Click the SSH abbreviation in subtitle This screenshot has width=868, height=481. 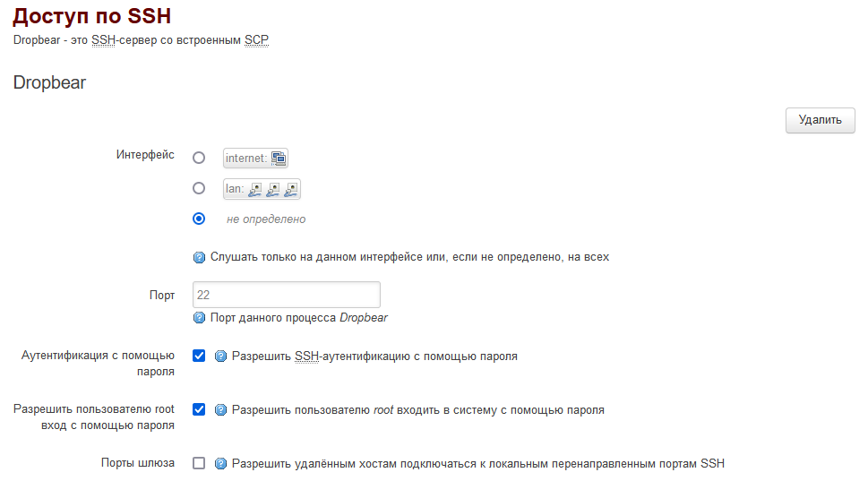[104, 40]
